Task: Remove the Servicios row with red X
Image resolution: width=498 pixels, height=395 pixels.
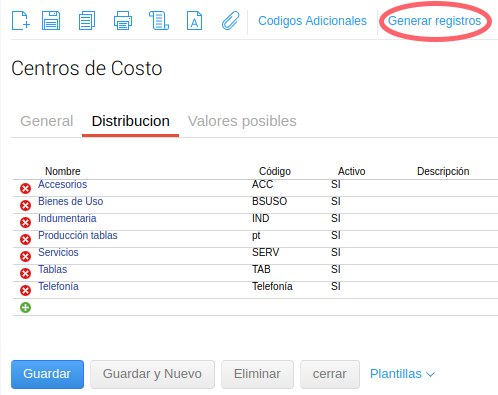Action: coord(25,256)
